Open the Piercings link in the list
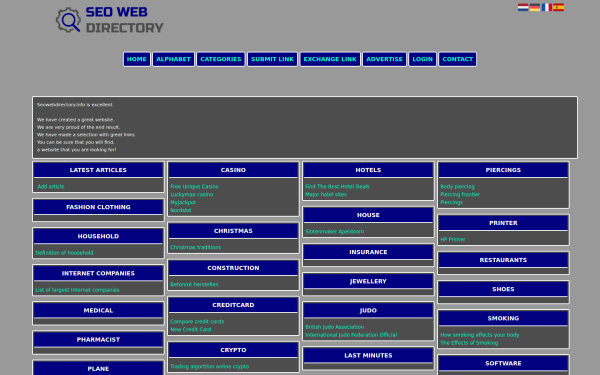Screen dimensions: 600x375 point(452,202)
